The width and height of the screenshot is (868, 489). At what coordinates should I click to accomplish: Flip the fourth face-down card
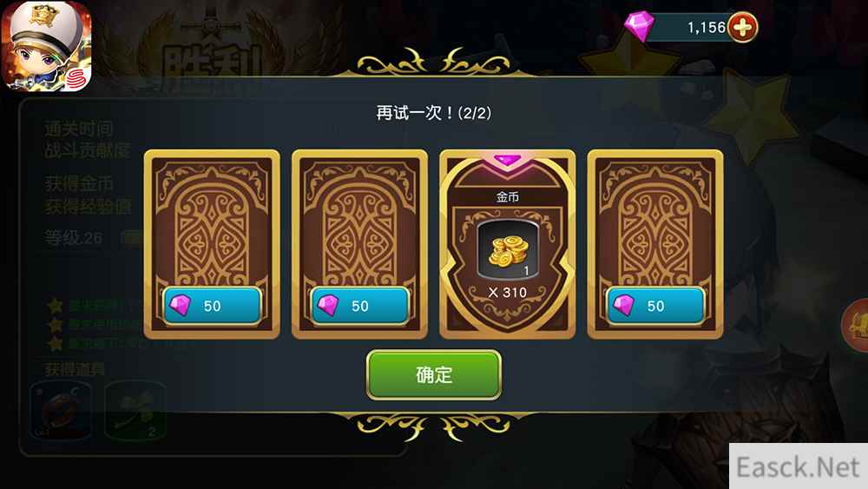[655, 244]
